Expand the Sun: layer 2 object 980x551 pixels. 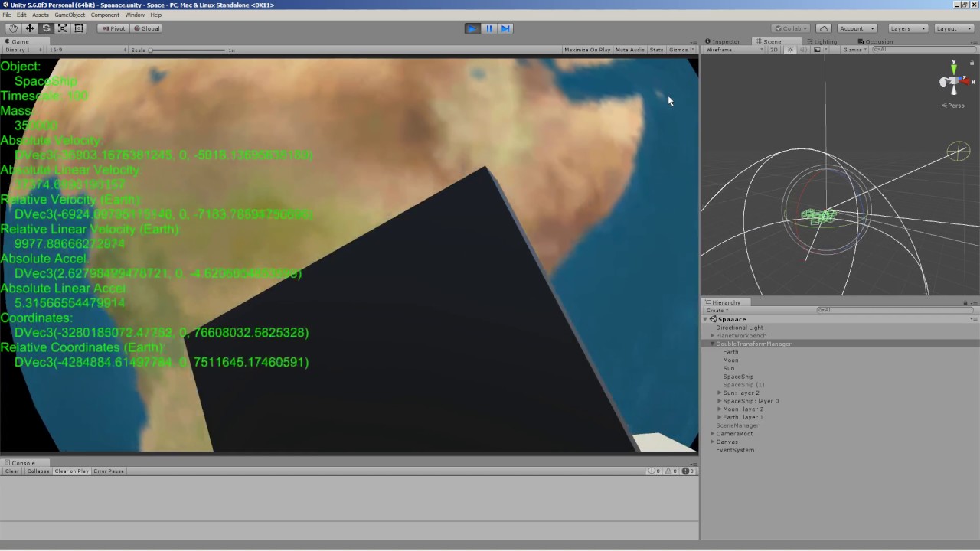[720, 393]
